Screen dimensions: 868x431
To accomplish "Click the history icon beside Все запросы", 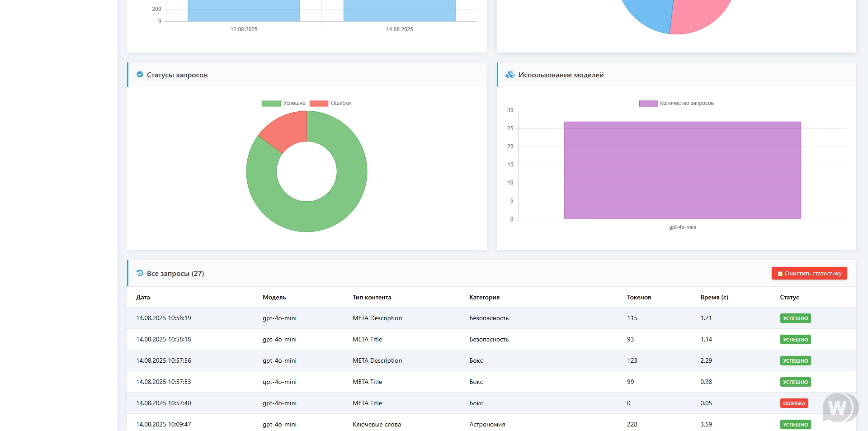I will [x=140, y=273].
